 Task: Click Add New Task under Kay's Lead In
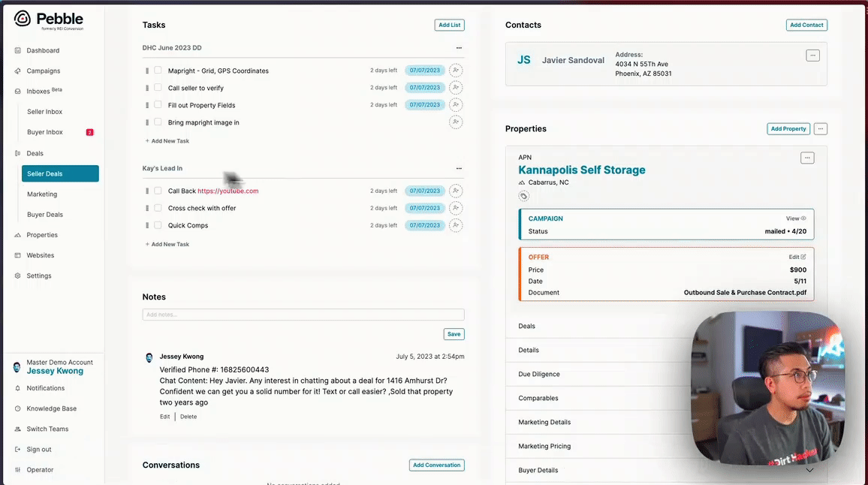pyautogui.click(x=167, y=244)
